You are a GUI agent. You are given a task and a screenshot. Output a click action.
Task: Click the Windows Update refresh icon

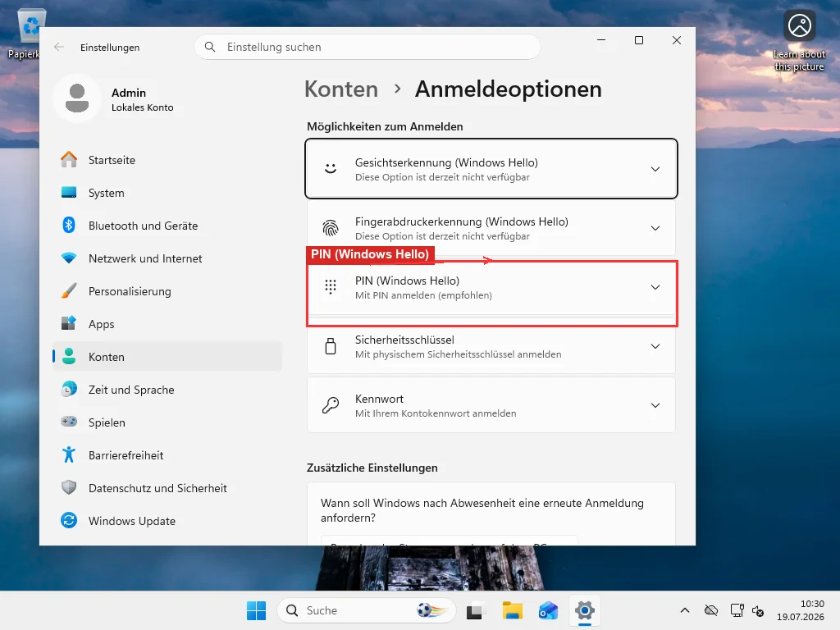[69, 520]
